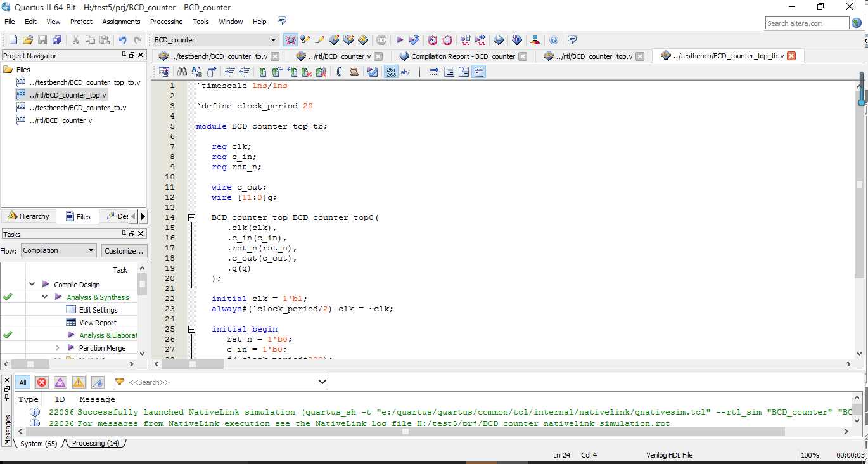Collapse the Analysis & Synthesis node
868x464 pixels.
pos(45,297)
